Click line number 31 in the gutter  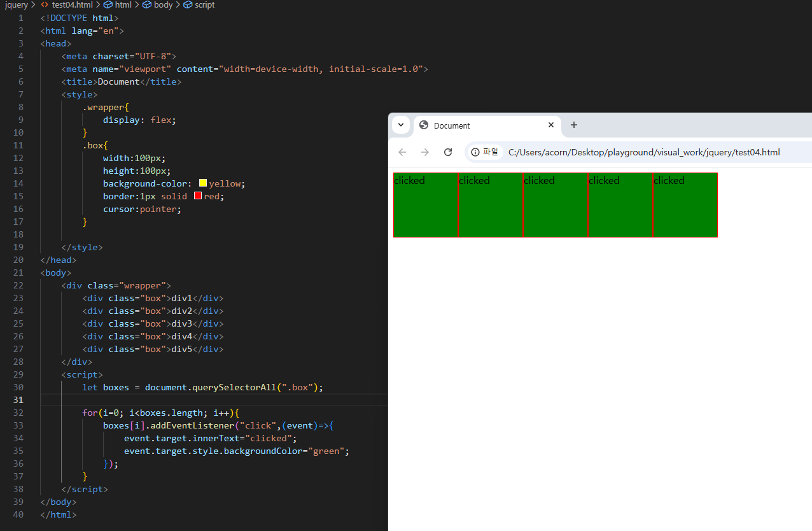[18, 400]
